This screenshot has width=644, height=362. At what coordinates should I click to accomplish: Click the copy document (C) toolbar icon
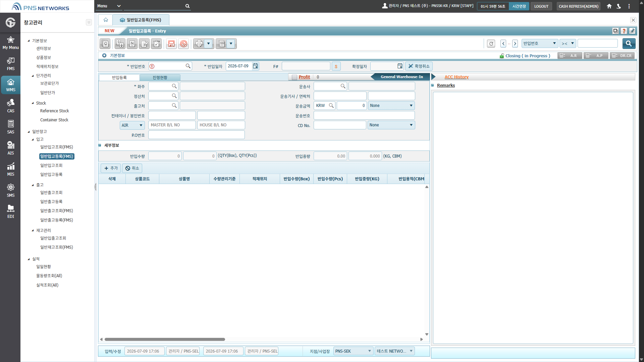(105, 44)
